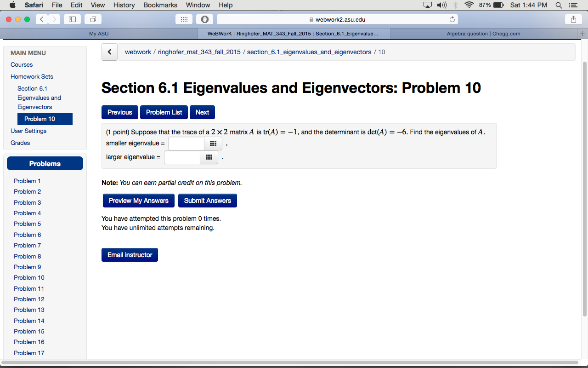Click the Next problem button
Screen dimensions: 588x368
click(202, 112)
